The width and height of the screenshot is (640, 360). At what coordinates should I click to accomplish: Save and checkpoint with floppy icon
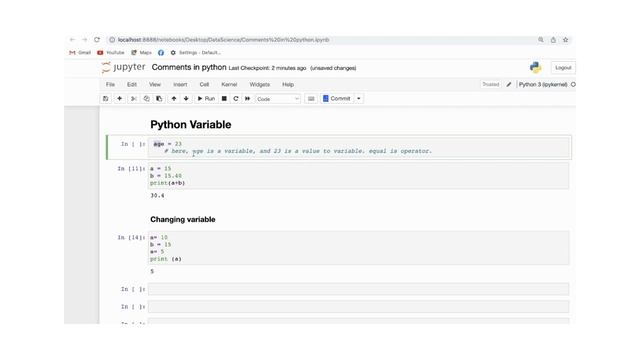tap(106, 98)
